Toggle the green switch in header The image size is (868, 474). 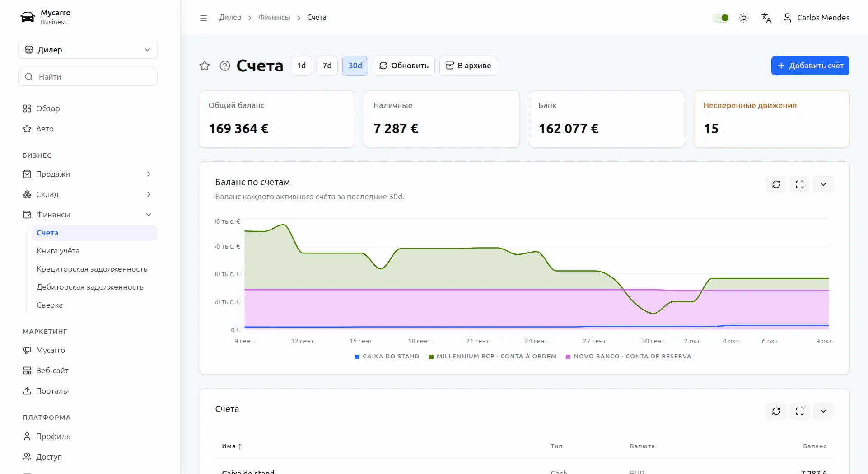721,18
